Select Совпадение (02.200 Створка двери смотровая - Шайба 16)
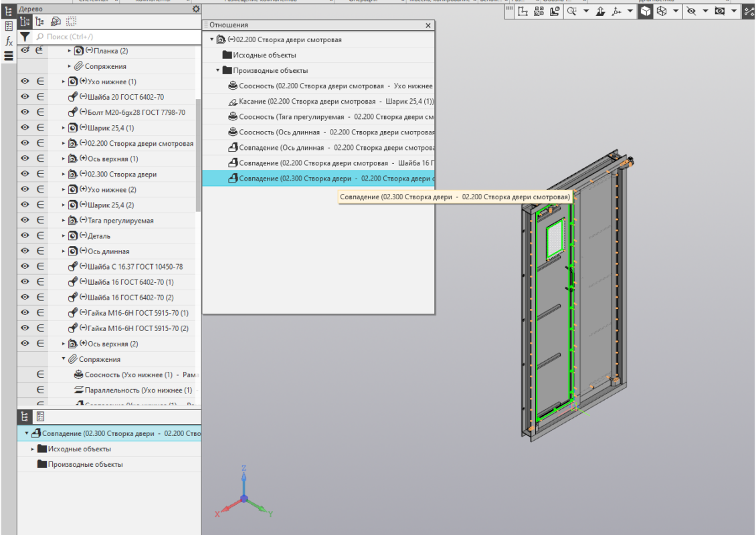The image size is (756, 535). pyautogui.click(x=318, y=163)
